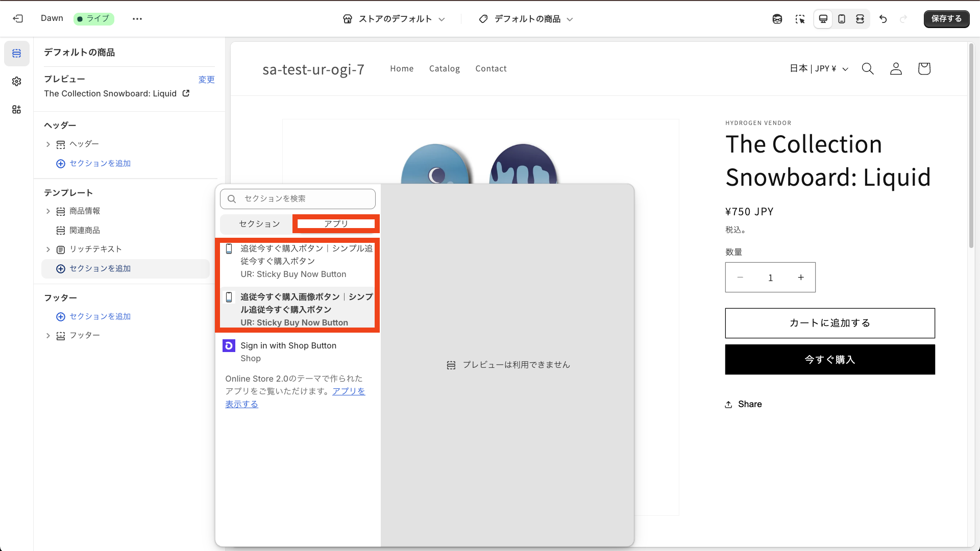The image size is (980, 551).
Task: Open the theme settings gear in sidebar
Action: [16, 81]
